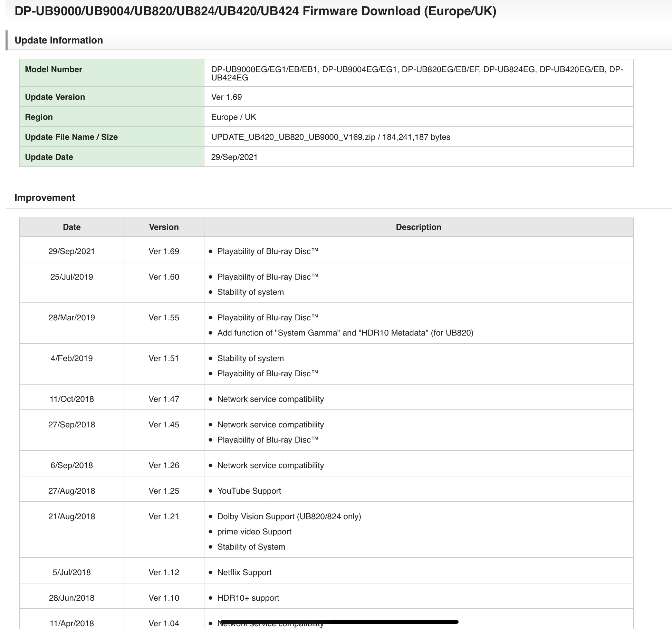The image size is (672, 629).
Task: Click the Date column header
Action: click(71, 227)
